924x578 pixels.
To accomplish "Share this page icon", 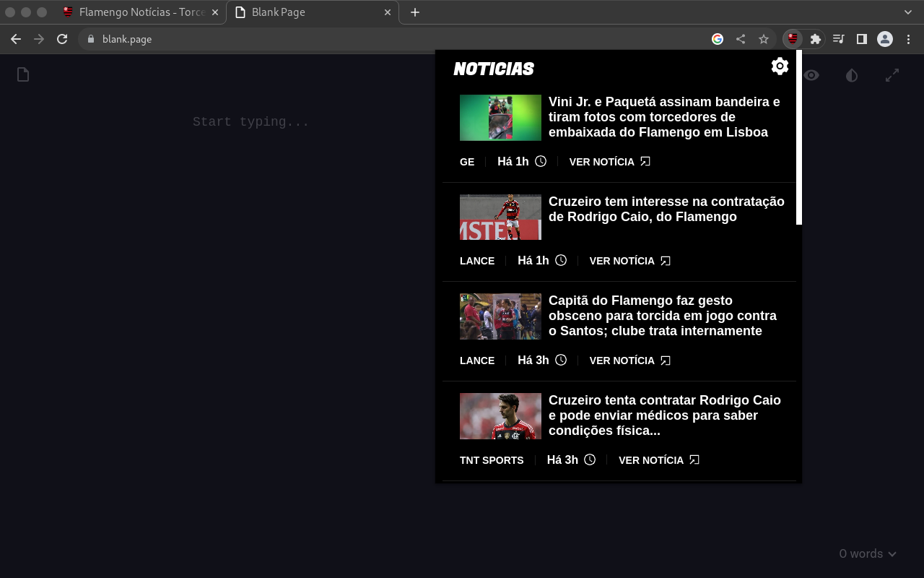I will 741,39.
